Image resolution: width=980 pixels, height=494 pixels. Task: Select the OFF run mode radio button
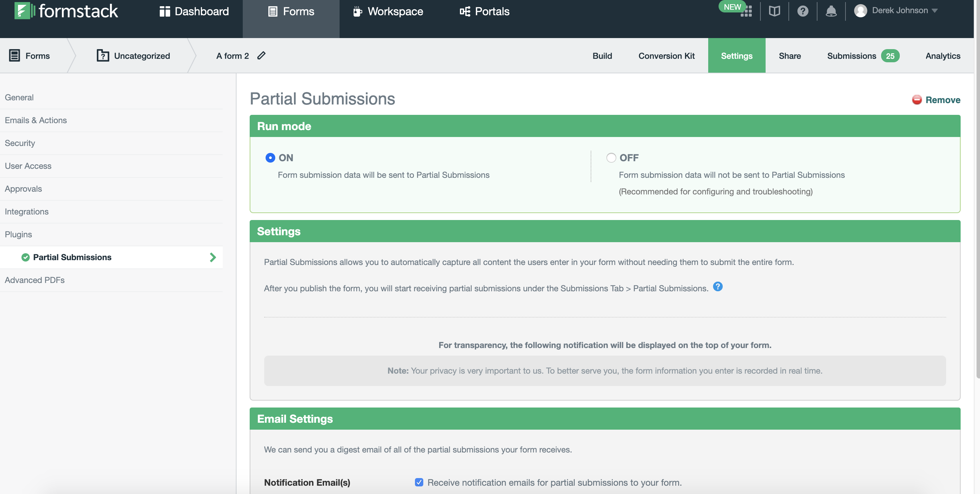pos(611,157)
